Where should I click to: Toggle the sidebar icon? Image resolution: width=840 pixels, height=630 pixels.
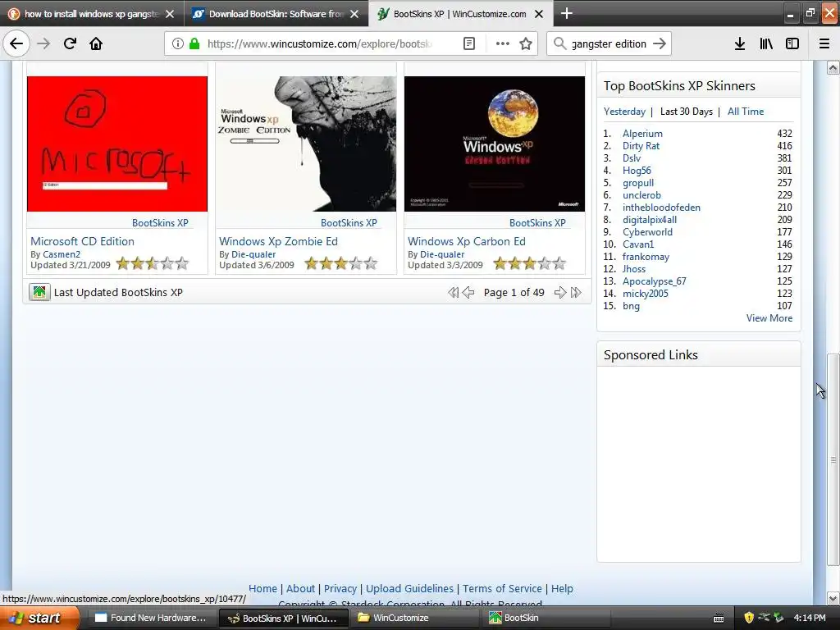(792, 43)
